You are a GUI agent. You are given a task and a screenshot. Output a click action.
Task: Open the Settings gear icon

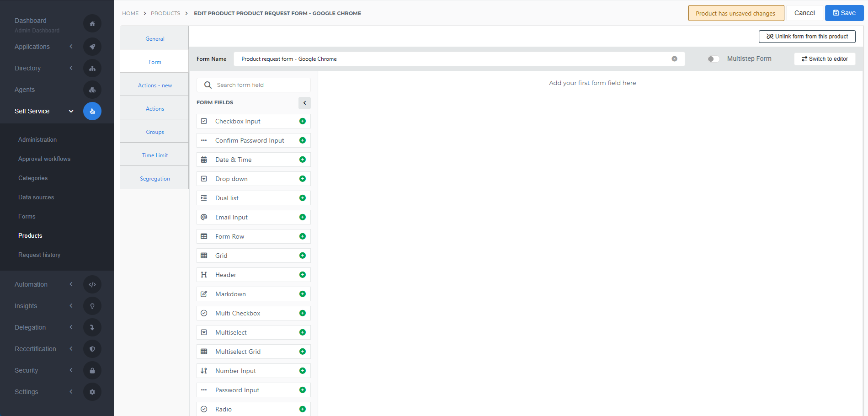(92, 392)
